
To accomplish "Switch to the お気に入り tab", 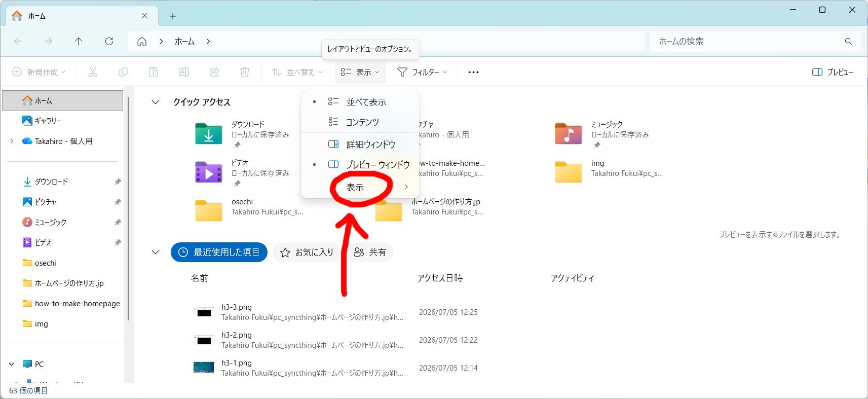I will click(307, 252).
